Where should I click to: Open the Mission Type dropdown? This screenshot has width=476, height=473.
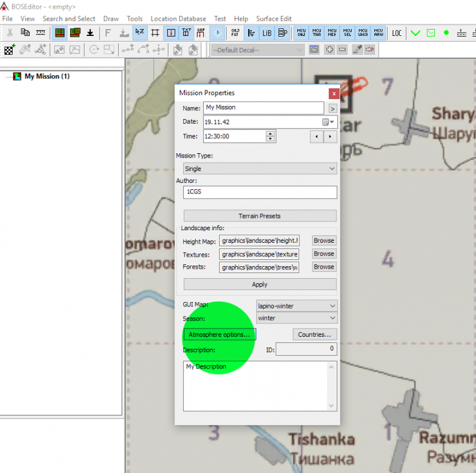coord(259,169)
